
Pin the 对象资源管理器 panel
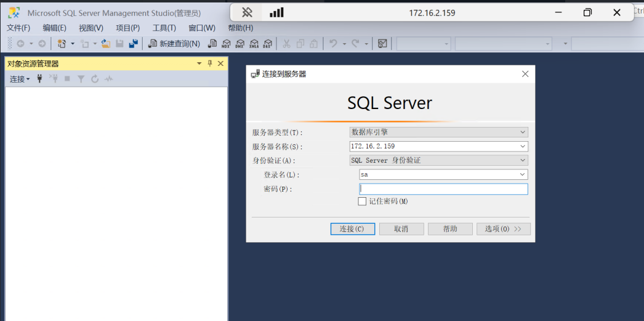[x=210, y=63]
